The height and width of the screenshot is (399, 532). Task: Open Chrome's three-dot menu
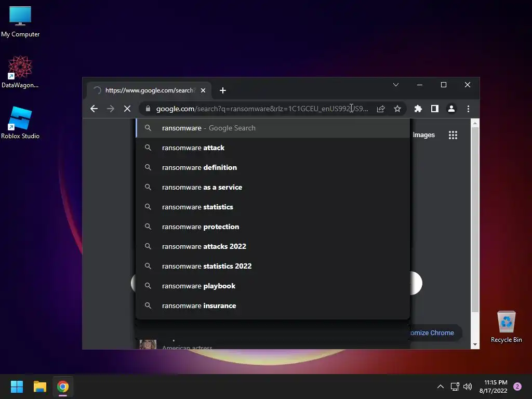click(468, 109)
